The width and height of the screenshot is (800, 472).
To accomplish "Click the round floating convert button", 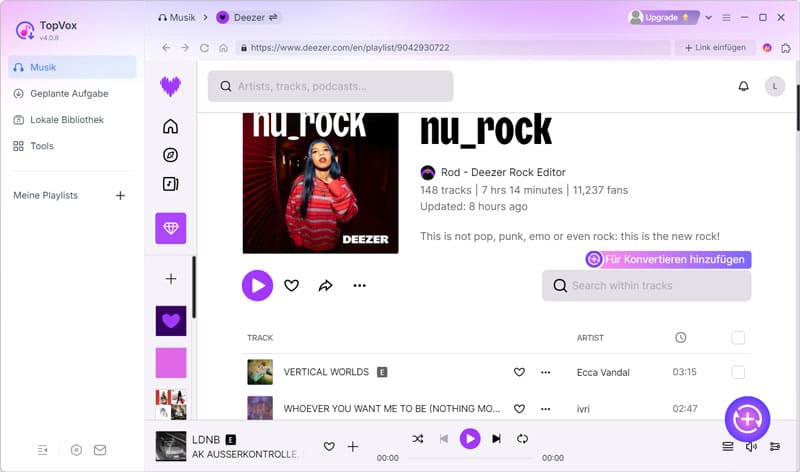I will pos(747,419).
